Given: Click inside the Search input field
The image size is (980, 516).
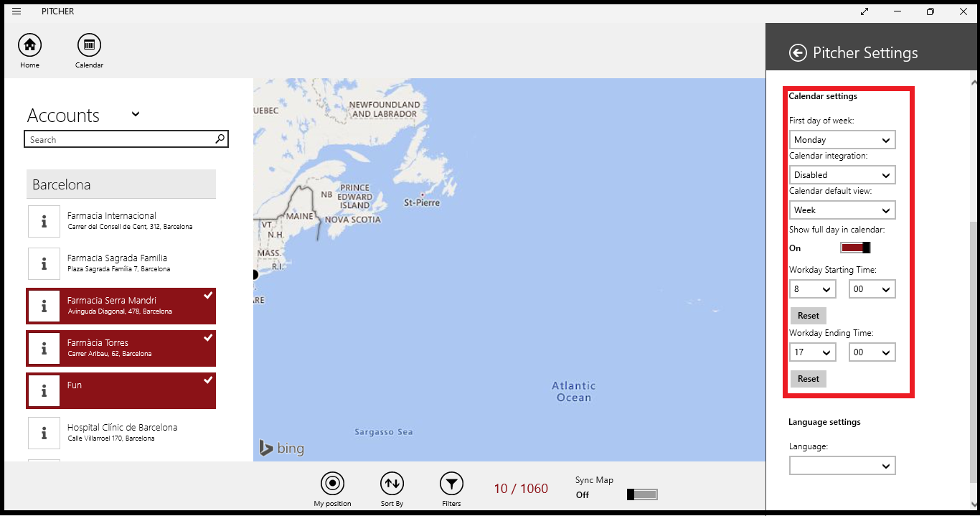Looking at the screenshot, I should click(115, 139).
